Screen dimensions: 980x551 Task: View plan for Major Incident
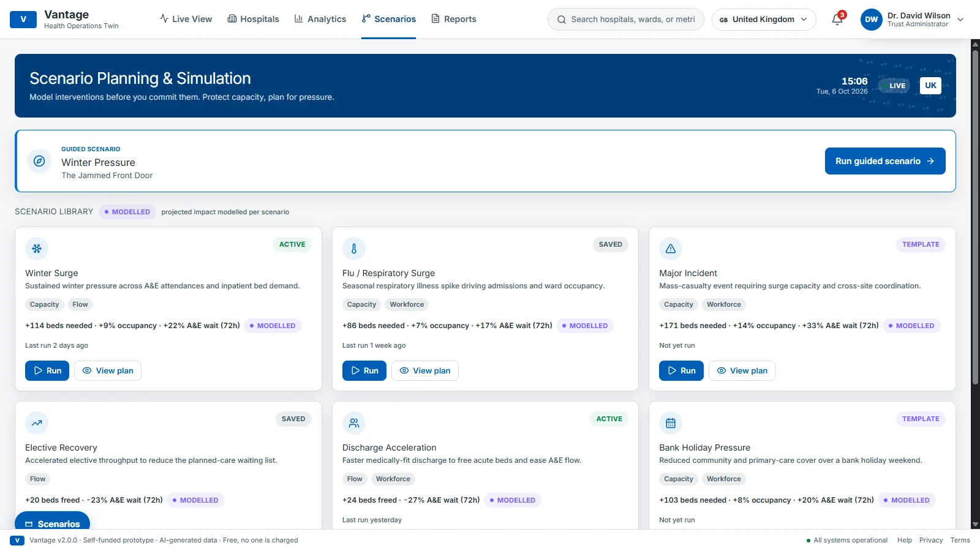coord(742,370)
